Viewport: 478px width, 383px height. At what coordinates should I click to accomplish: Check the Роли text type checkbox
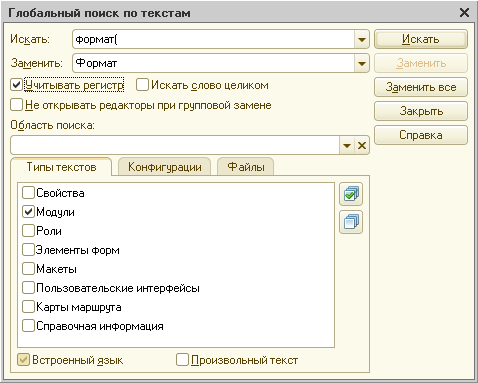(x=28, y=231)
